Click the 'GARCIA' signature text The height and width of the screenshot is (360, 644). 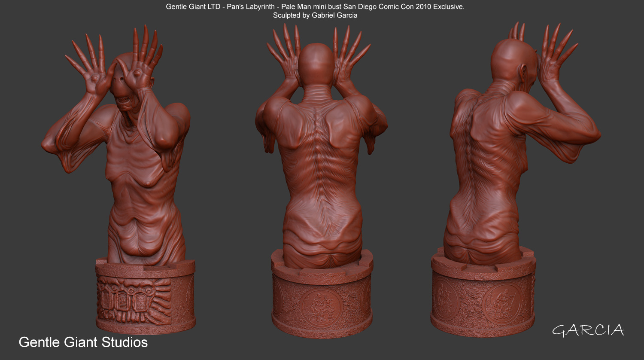tap(588, 331)
